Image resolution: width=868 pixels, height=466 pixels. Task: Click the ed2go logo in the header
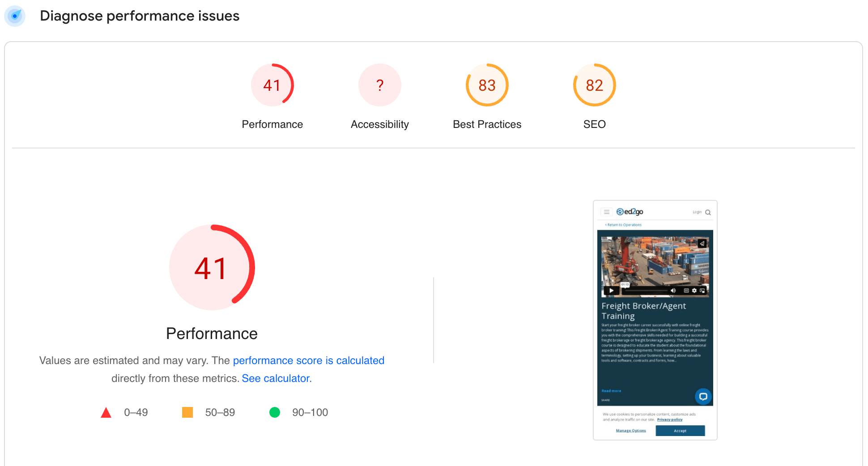(630, 212)
